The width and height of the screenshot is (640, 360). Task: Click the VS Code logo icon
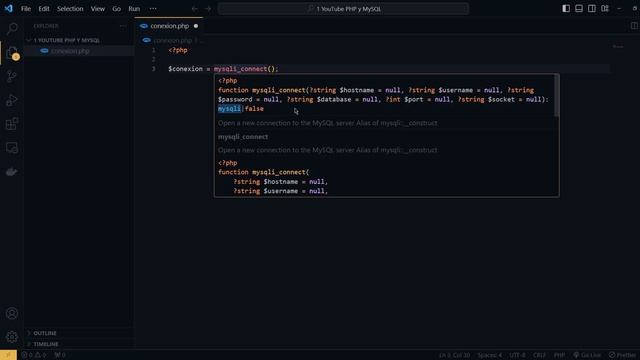pos(9,9)
